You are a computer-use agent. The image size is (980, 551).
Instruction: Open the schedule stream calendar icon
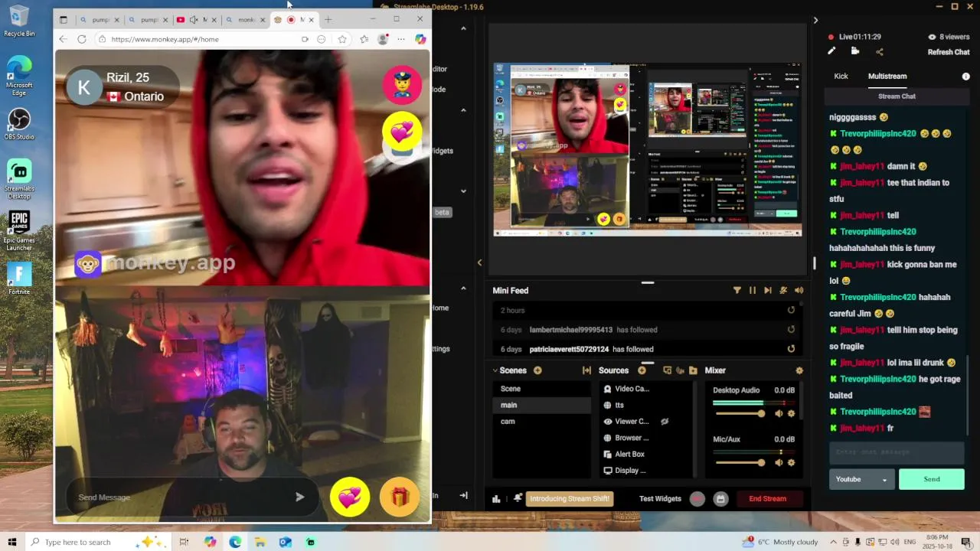point(720,499)
